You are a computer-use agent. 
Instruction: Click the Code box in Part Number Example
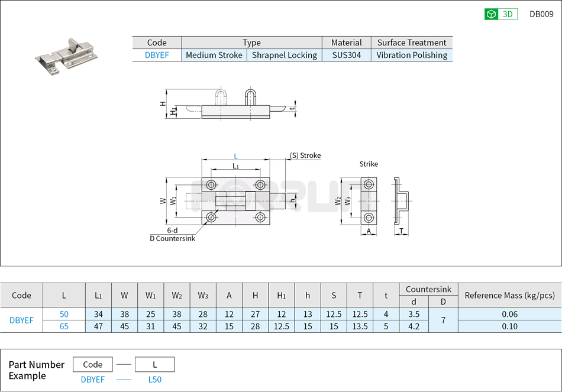coord(92,364)
